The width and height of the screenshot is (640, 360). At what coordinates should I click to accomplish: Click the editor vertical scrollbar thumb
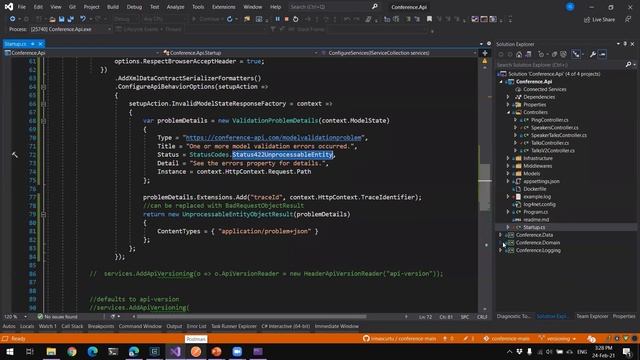(x=484, y=188)
